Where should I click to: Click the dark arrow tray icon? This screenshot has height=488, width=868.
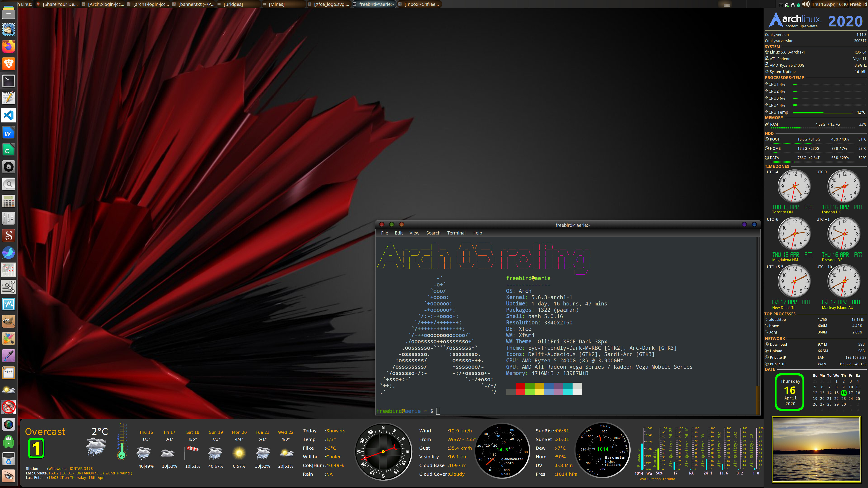click(781, 5)
